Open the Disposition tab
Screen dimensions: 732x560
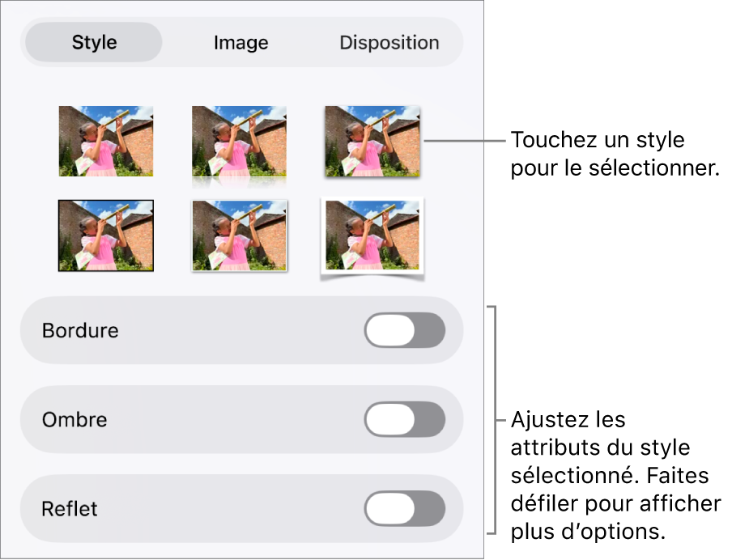coord(389,42)
